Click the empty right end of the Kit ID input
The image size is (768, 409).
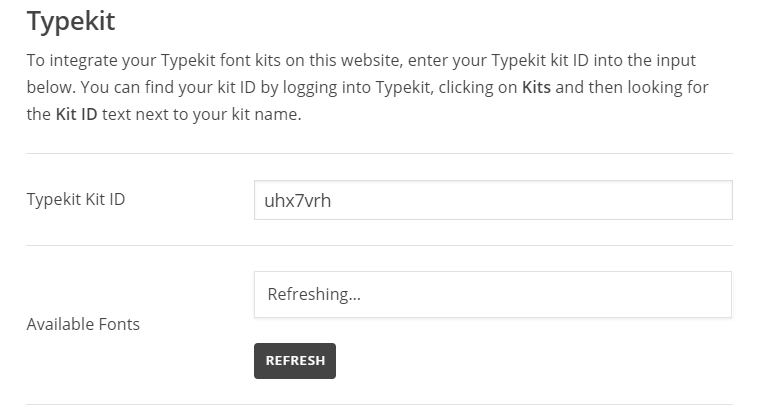coord(680,200)
